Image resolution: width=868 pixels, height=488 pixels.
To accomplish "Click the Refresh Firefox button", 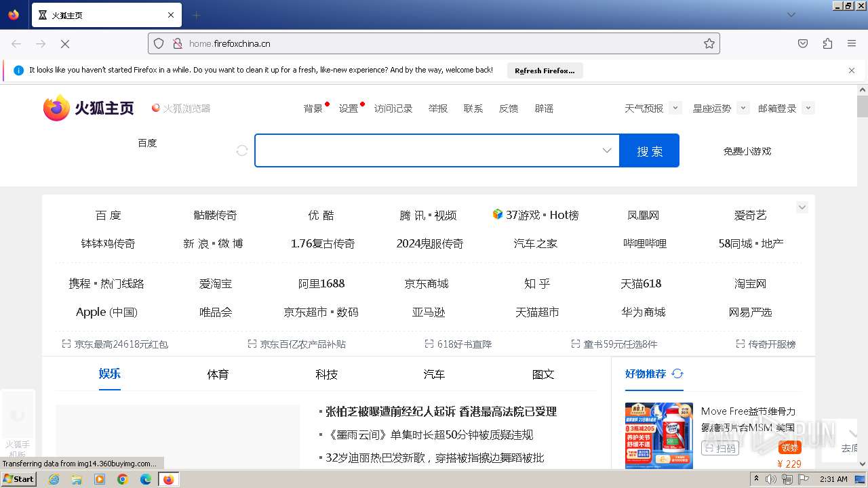I will tap(545, 70).
